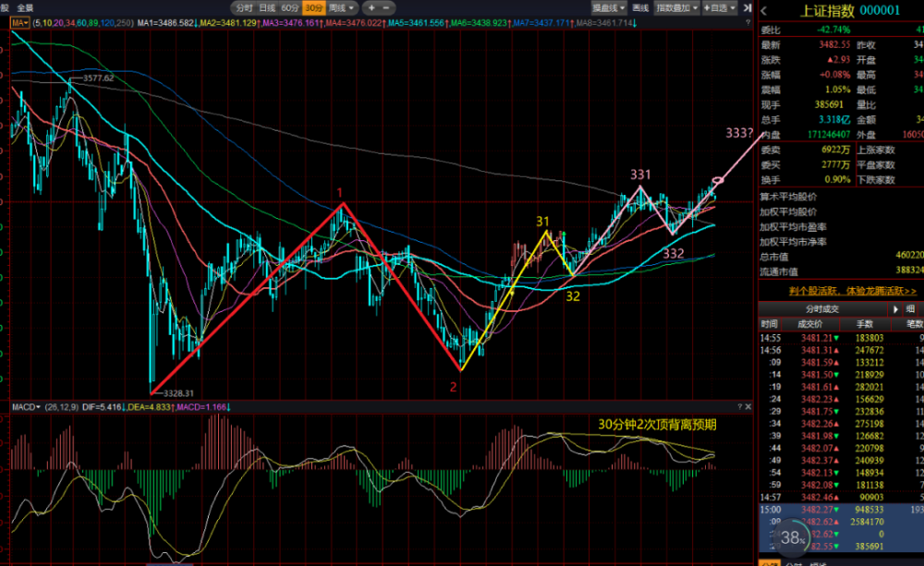
Task: Click the 成交价 column header
Action: tap(809, 324)
